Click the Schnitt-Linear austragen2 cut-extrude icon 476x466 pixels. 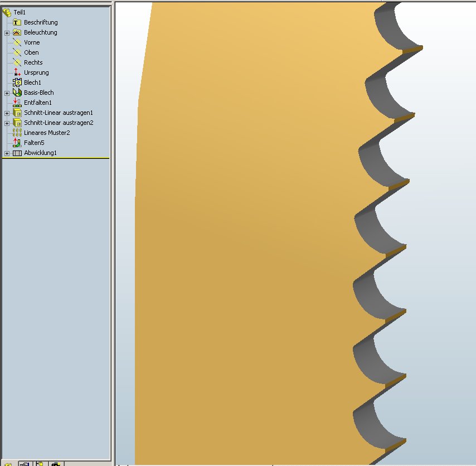pos(17,123)
